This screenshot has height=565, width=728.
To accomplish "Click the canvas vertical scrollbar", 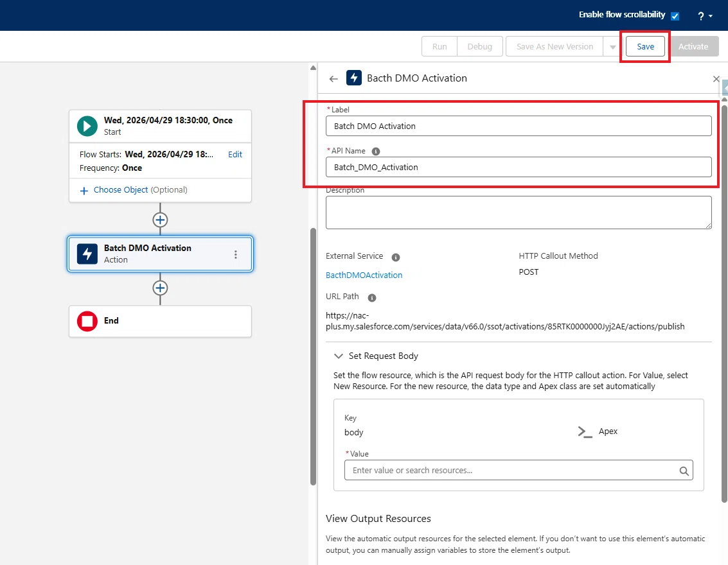I will [313, 356].
